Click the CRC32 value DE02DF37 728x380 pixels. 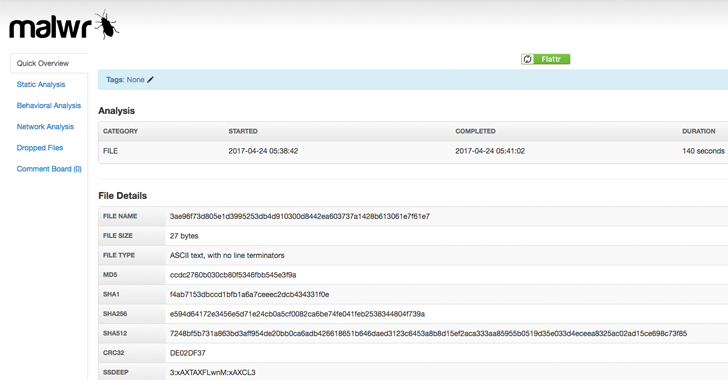(188, 353)
